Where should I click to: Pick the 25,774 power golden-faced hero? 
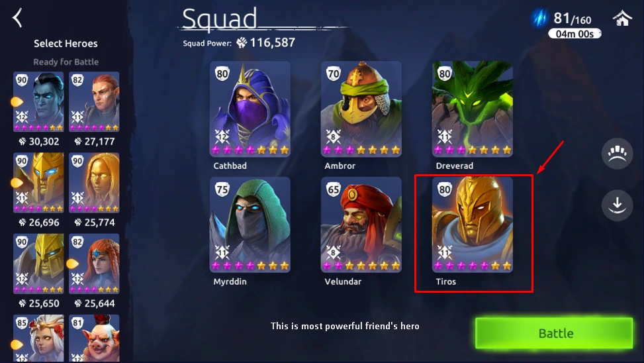(x=94, y=183)
